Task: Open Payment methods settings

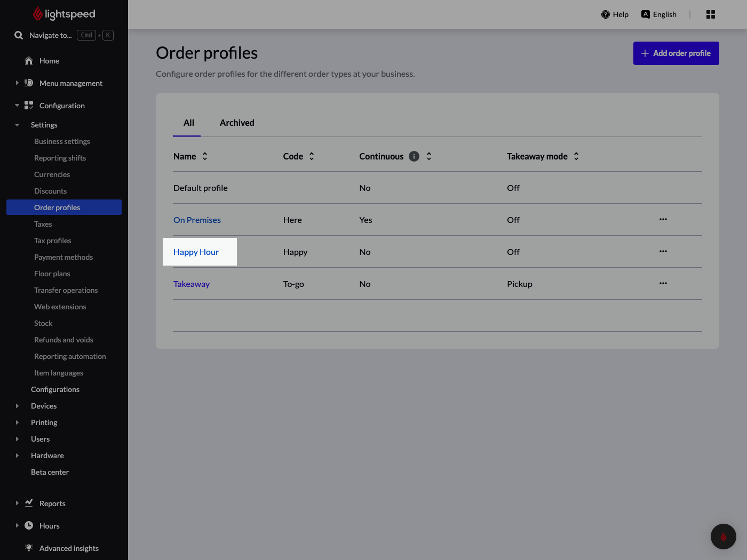Action: (x=63, y=257)
